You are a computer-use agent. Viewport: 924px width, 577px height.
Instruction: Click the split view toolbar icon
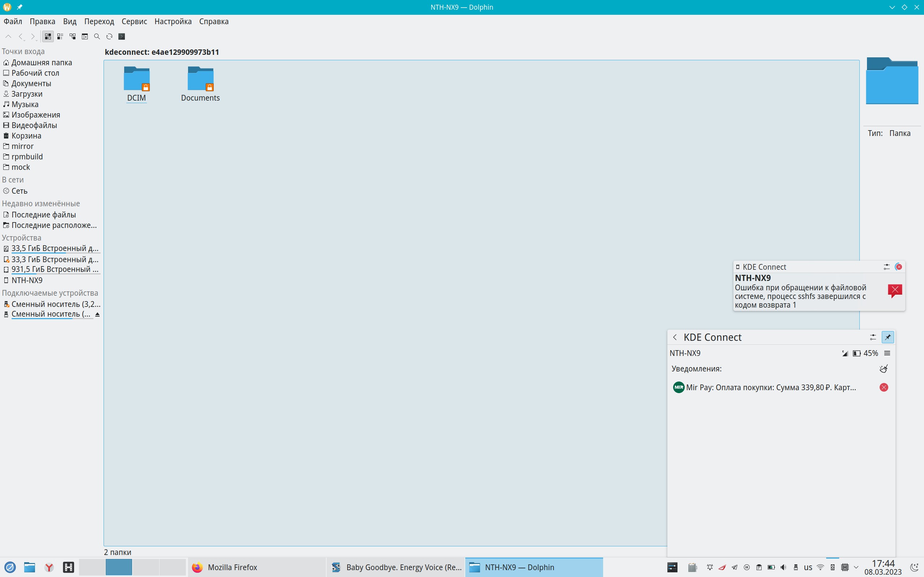click(85, 37)
